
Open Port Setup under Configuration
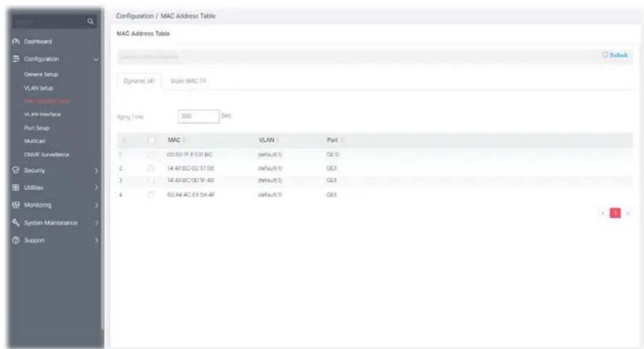[36, 128]
